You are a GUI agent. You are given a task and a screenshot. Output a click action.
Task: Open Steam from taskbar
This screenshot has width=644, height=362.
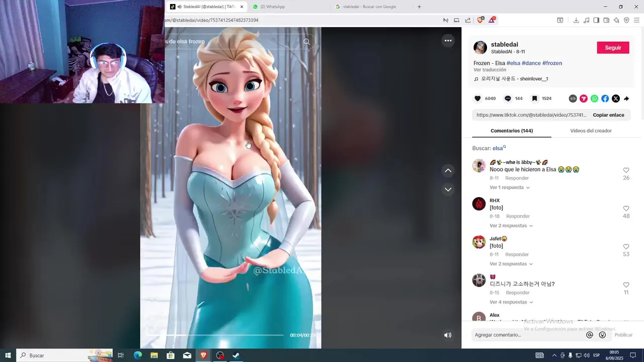[235, 355]
